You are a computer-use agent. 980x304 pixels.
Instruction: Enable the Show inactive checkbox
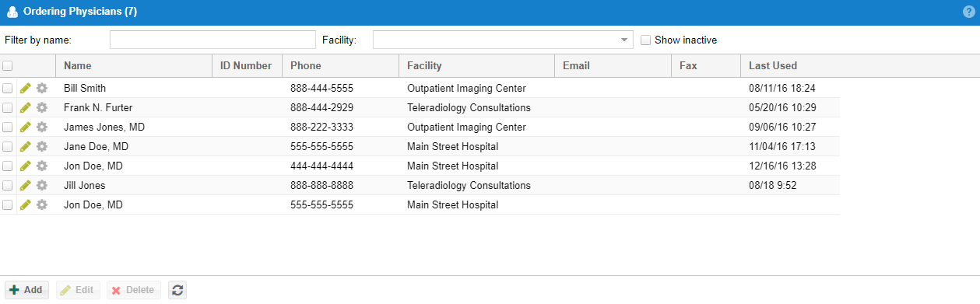click(x=645, y=40)
